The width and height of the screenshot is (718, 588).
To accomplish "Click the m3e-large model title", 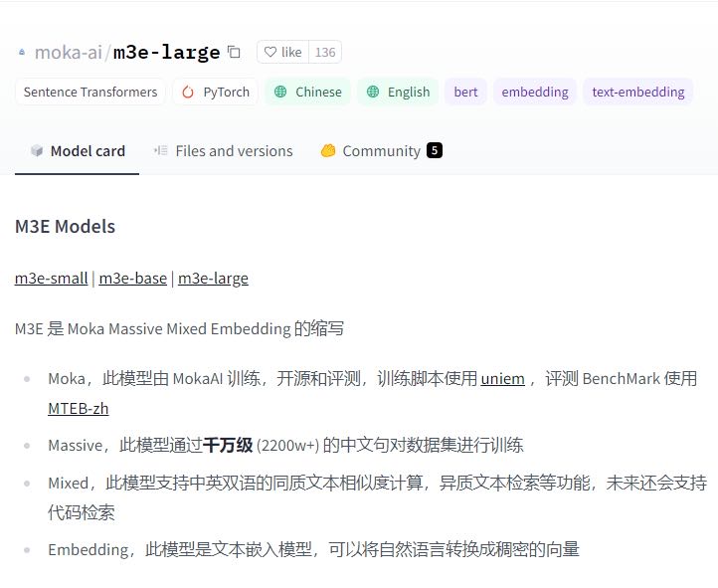I will tap(166, 52).
